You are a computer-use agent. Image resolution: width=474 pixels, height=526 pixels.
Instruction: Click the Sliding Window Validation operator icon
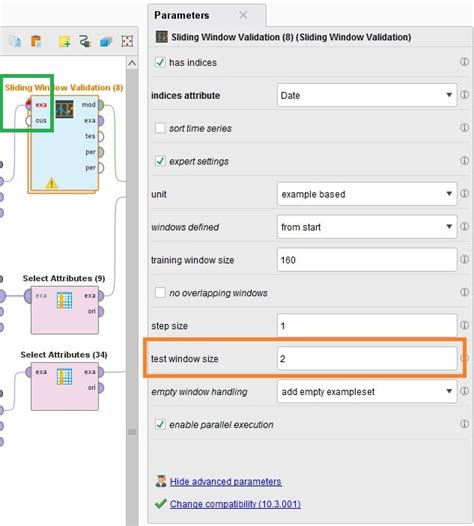(64, 109)
